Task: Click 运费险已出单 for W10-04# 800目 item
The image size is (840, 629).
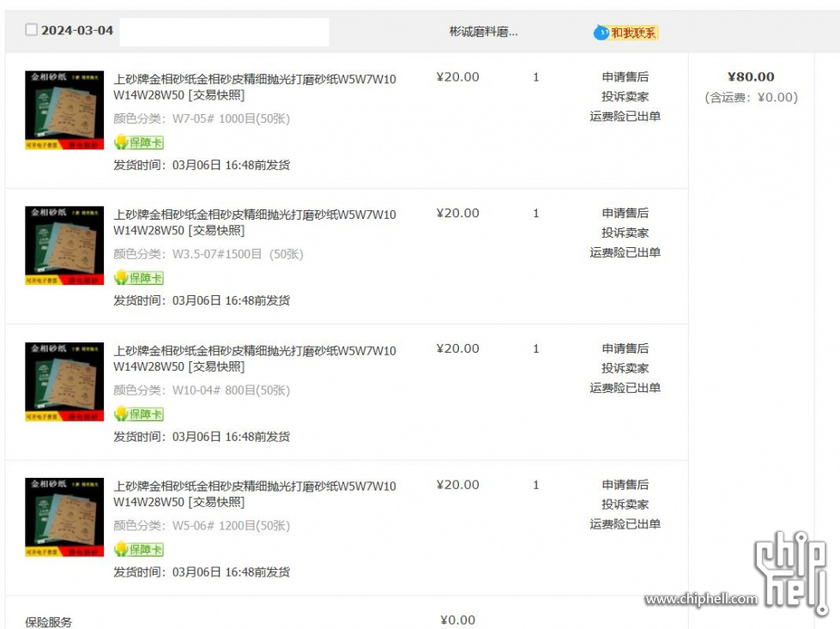Action: coord(625,388)
